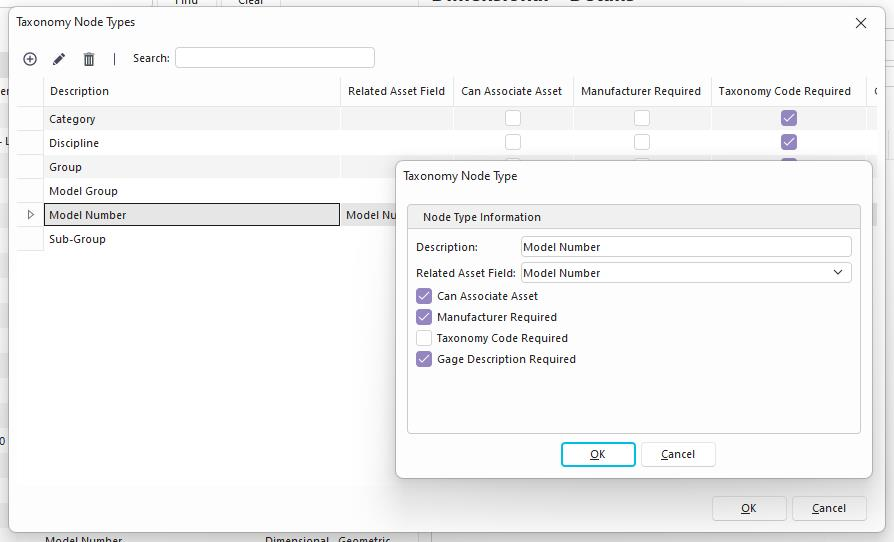
Task: Sort by the Description column header
Action: pos(190,91)
